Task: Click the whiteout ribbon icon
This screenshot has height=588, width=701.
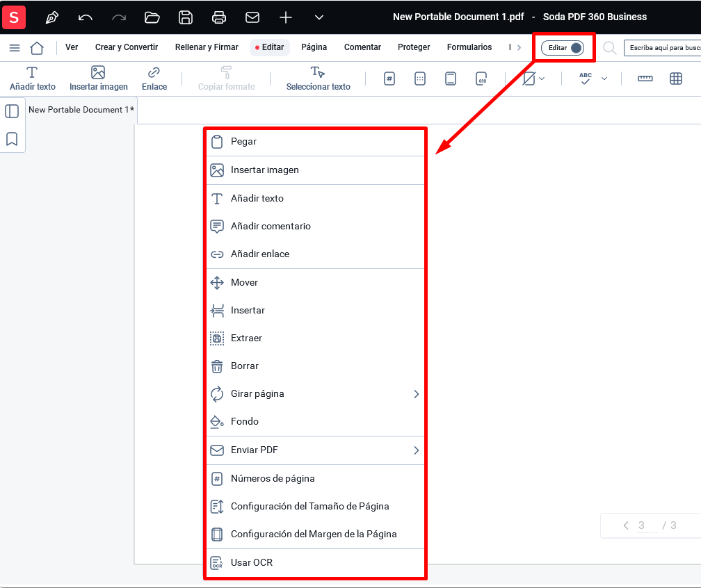Action: coord(529,79)
